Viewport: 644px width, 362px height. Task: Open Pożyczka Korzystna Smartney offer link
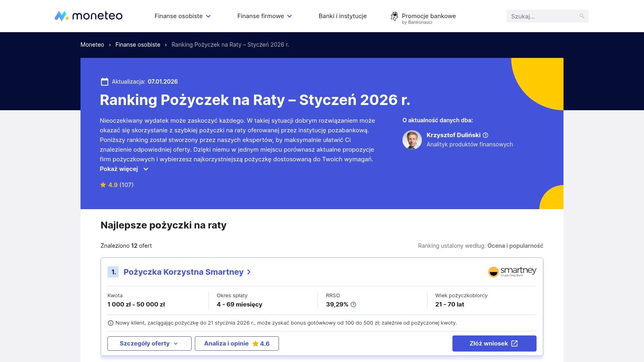click(184, 272)
